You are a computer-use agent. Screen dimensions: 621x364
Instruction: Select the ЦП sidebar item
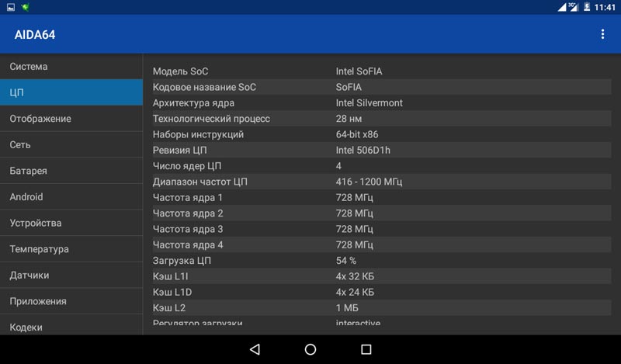pos(71,92)
